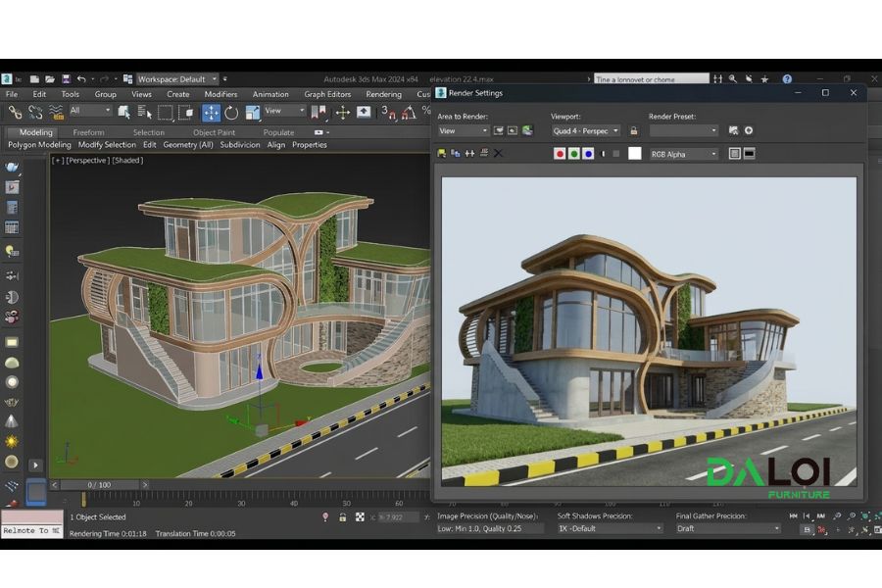This screenshot has height=588, width=882.
Task: Expand the Geometry (All) panel
Action: coord(188,145)
